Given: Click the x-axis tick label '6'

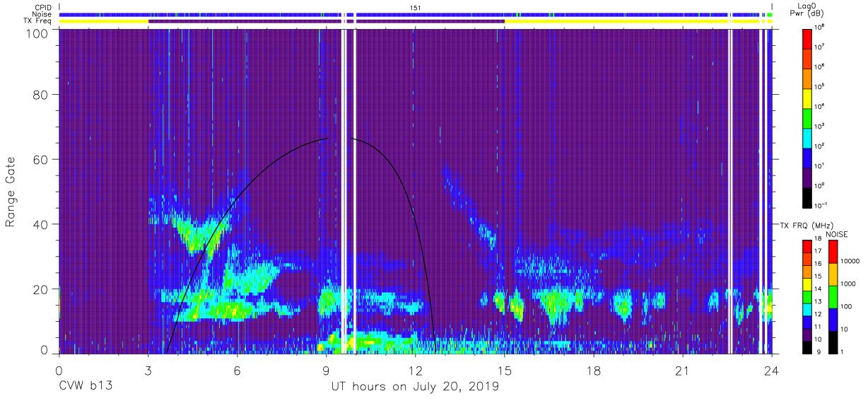Looking at the screenshot, I should (237, 371).
